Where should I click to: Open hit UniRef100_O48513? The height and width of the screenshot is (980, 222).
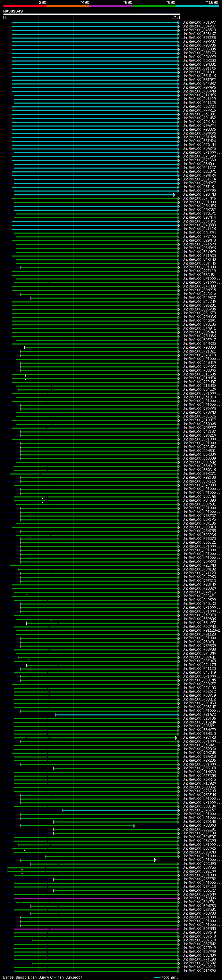point(199,30)
